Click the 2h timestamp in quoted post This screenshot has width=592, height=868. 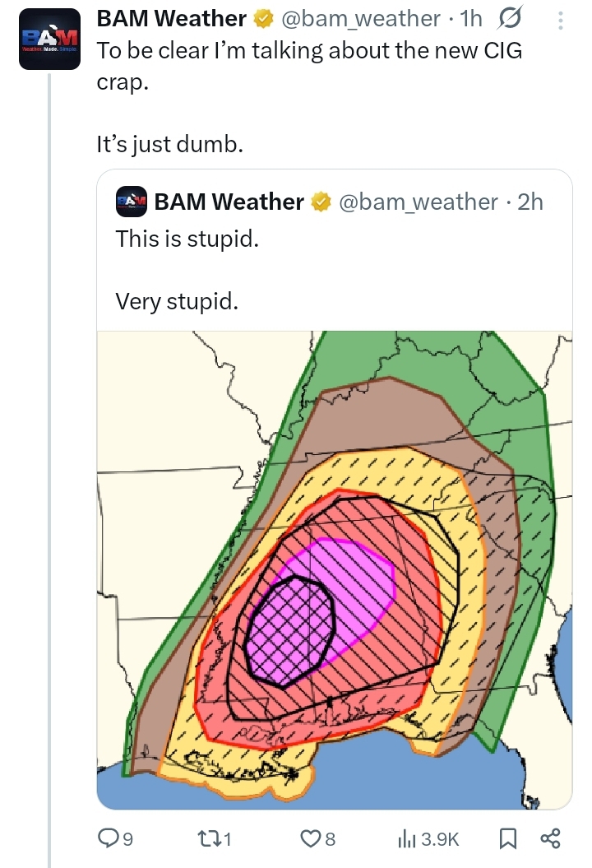(x=530, y=202)
